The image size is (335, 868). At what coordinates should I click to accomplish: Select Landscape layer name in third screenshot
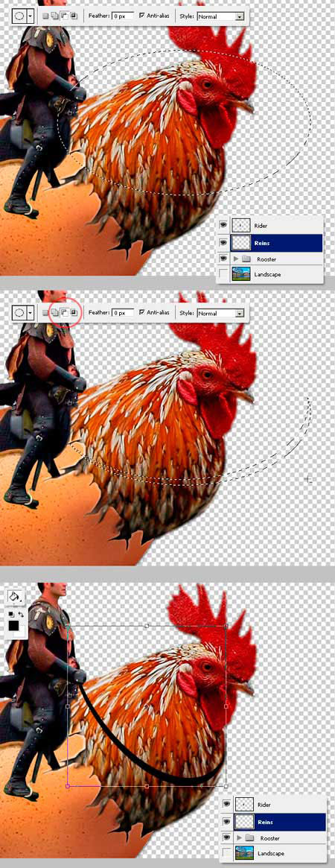[x=271, y=854]
